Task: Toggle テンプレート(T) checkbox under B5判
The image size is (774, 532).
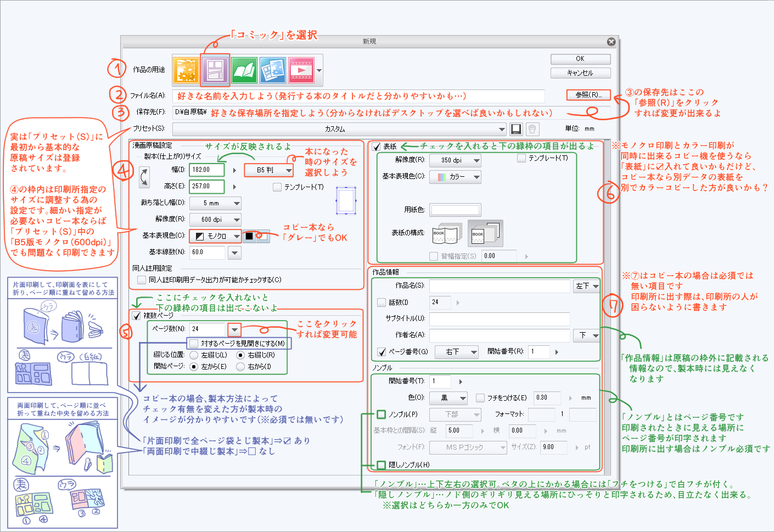Action: pyautogui.click(x=277, y=187)
